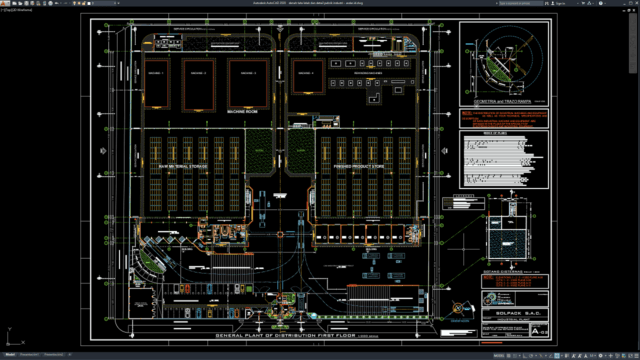Screen dimensions: 640x360
Task: Click the layer color square in toolbar
Action: coord(89,3)
